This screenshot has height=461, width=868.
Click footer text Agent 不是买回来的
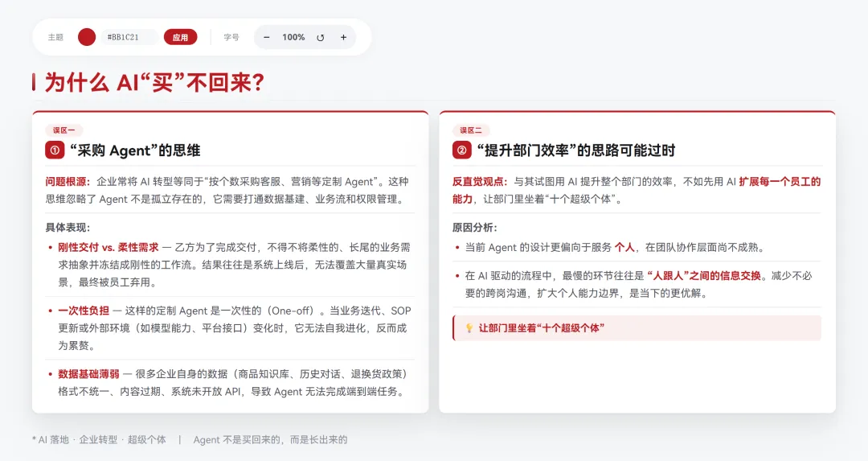[x=235, y=440]
